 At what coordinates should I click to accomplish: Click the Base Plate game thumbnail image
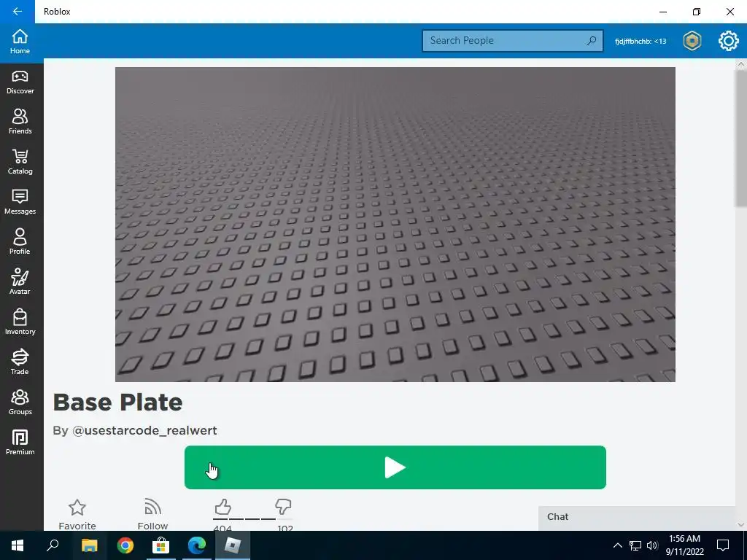pyautogui.click(x=395, y=225)
